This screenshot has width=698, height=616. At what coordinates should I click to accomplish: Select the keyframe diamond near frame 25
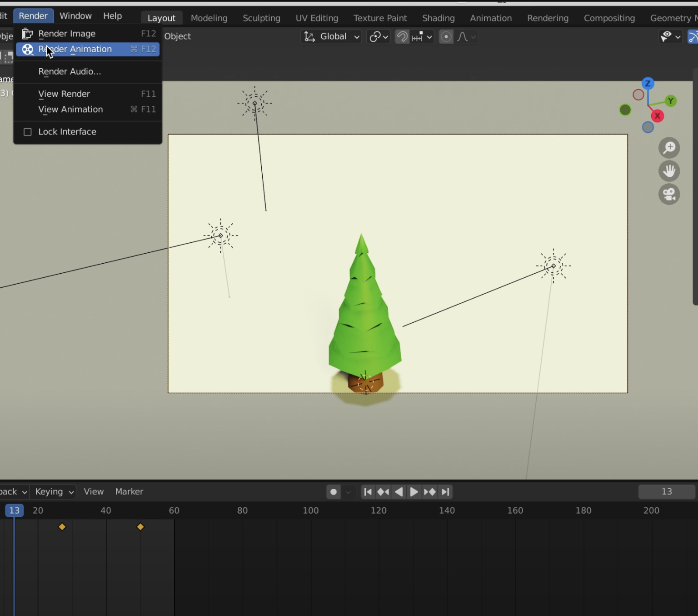coord(62,527)
